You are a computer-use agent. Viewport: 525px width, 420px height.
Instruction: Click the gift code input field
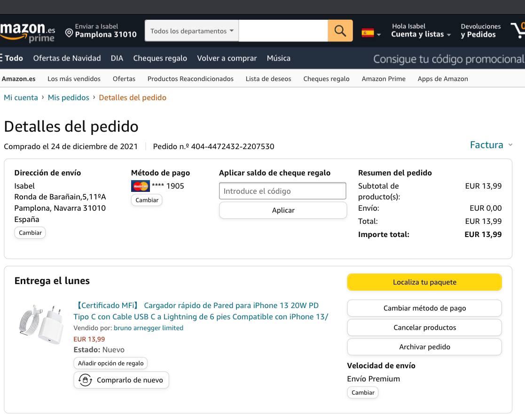(282, 191)
